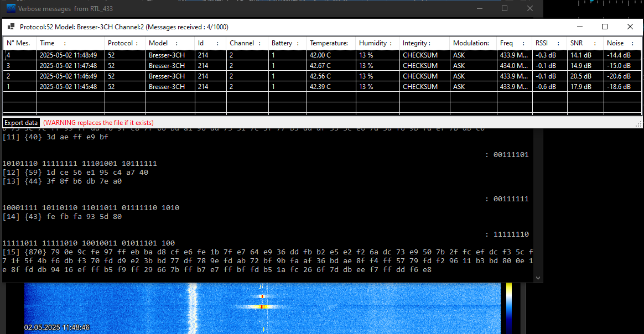Click the temperature cell 42.67 C
Screen dimensions: 644x334
point(331,66)
